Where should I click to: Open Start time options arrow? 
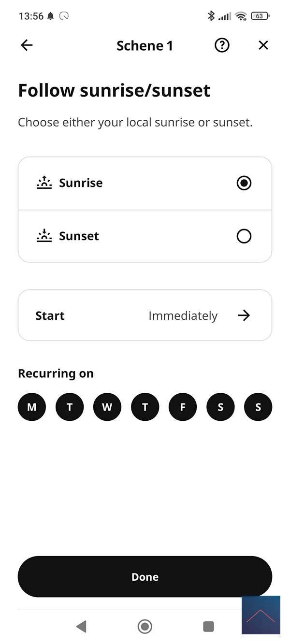coord(244,315)
